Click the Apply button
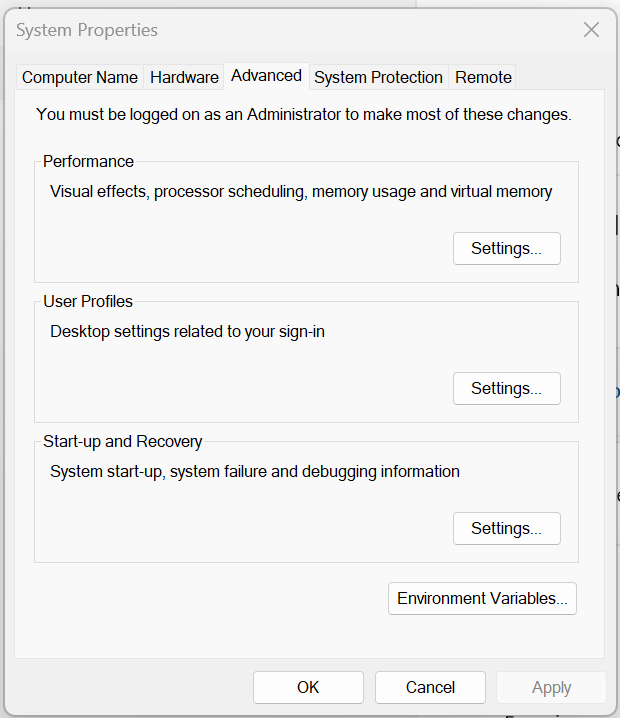This screenshot has width=620, height=718. [551, 687]
